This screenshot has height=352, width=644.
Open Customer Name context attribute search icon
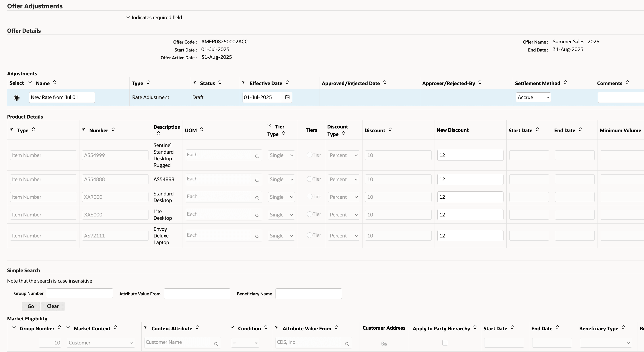216,344
